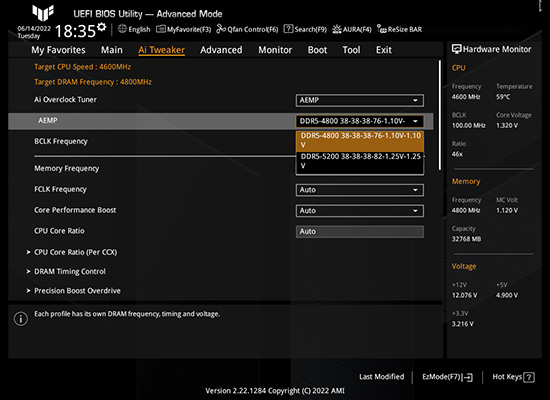Image resolution: width=550 pixels, height=400 pixels.
Task: Collapse the AEMP profile dropdown
Action: [x=360, y=121]
